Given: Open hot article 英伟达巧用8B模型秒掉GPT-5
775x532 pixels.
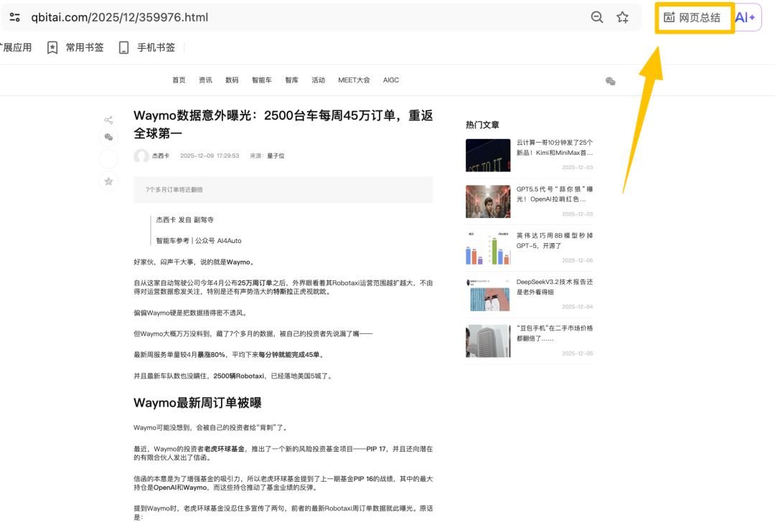Looking at the screenshot, I should (555, 241).
